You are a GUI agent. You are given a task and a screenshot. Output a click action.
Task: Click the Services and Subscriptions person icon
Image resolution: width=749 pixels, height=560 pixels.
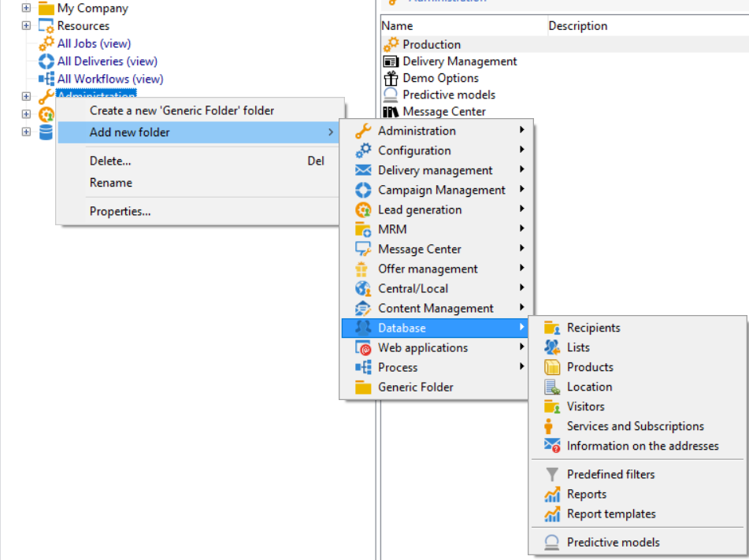pos(550,426)
